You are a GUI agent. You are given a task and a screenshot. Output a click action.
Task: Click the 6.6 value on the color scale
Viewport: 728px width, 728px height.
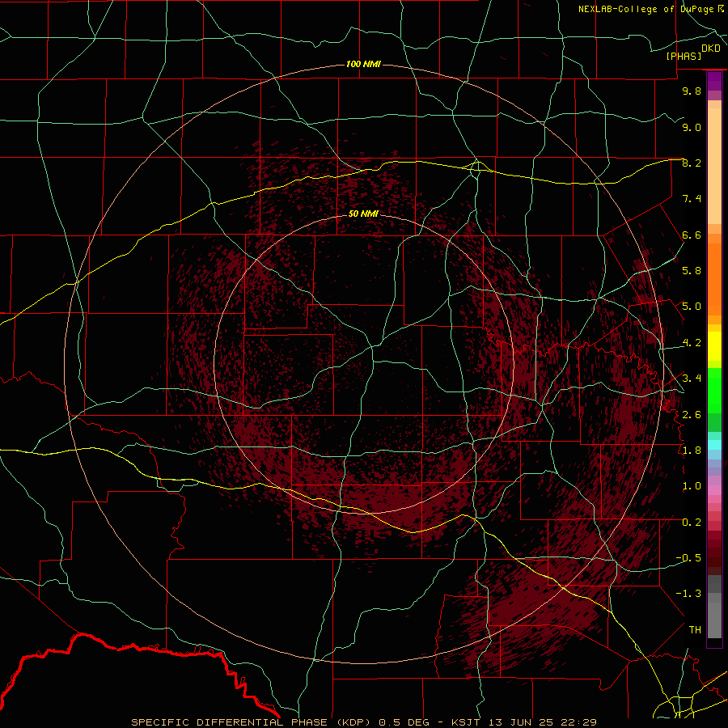[x=692, y=235]
